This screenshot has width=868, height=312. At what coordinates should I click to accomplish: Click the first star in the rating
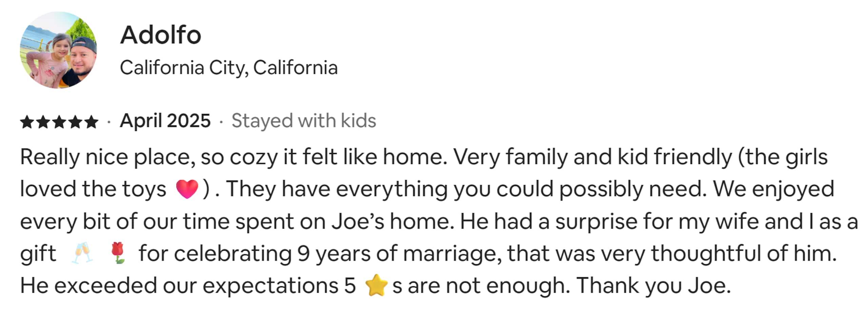(26, 122)
